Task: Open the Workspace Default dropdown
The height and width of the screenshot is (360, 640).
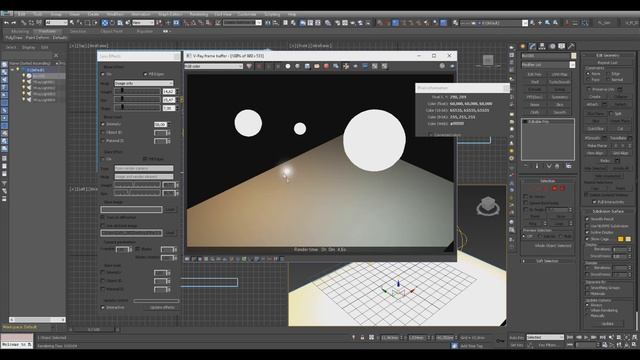Action: (x=28, y=327)
